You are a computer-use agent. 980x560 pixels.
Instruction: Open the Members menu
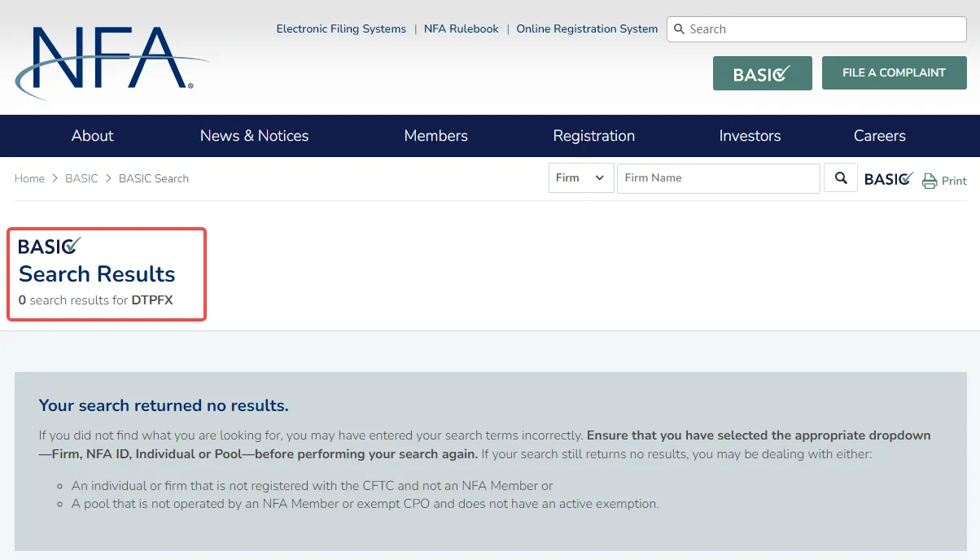(436, 136)
